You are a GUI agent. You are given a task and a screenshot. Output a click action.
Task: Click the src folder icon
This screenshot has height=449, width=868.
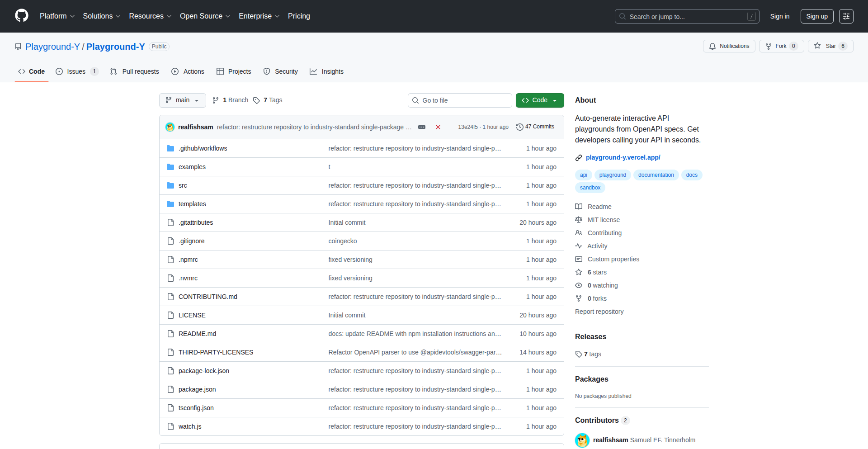point(170,185)
